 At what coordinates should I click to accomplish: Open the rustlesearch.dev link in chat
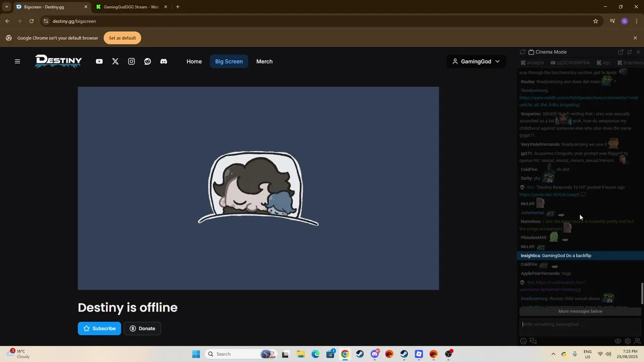(x=552, y=286)
